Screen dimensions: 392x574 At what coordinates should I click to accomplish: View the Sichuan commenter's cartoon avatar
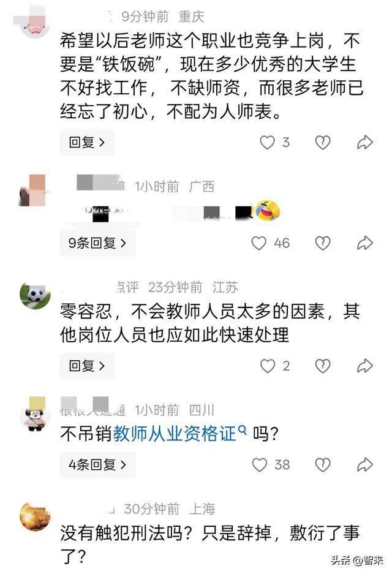[x=35, y=414]
